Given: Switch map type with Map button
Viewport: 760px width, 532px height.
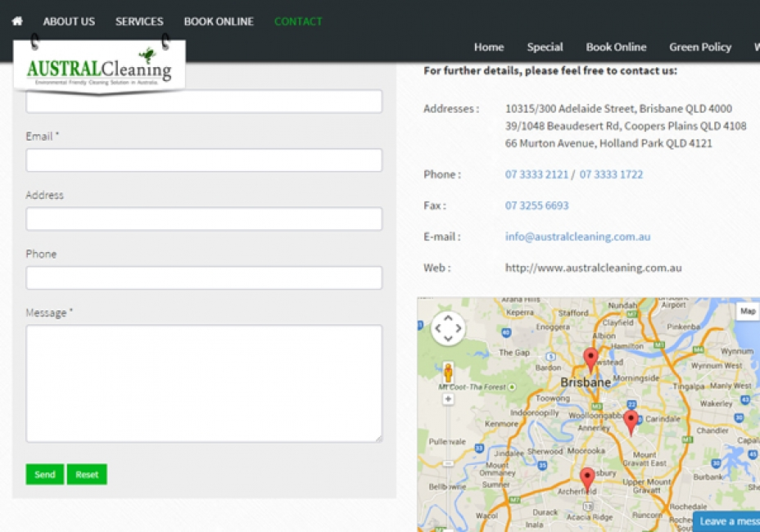Looking at the screenshot, I should 748,311.
